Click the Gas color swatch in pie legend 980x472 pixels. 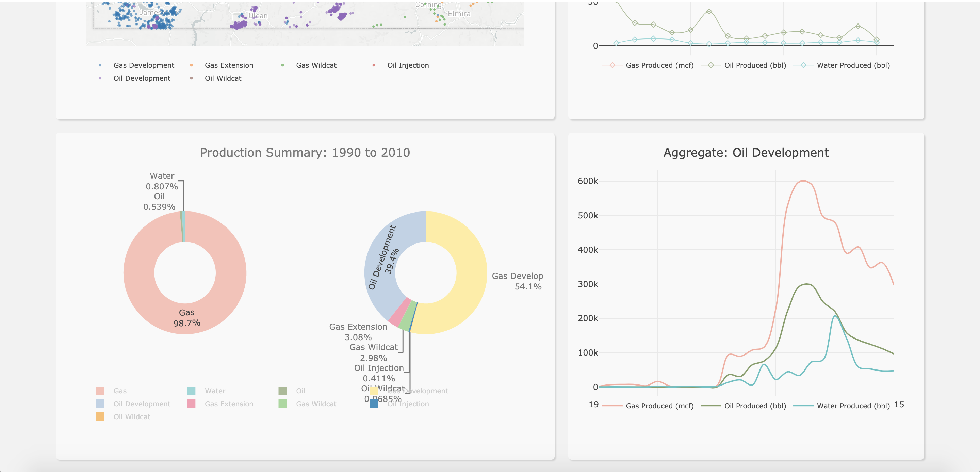[100, 391]
